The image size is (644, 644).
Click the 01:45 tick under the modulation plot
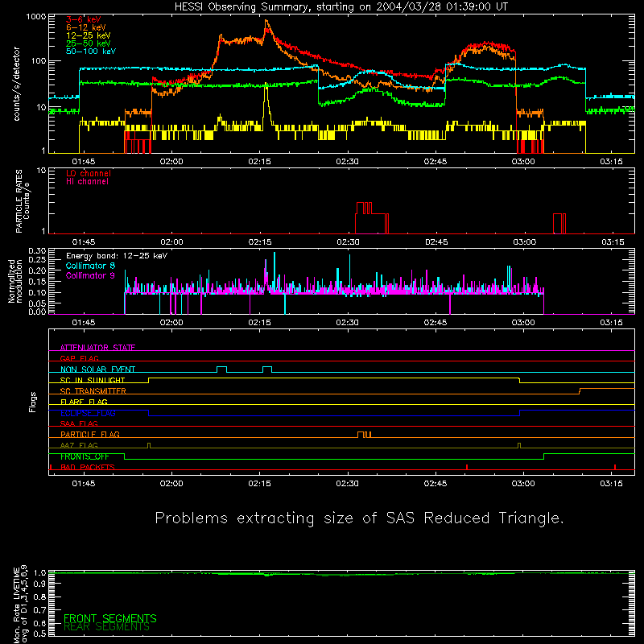[x=84, y=323]
